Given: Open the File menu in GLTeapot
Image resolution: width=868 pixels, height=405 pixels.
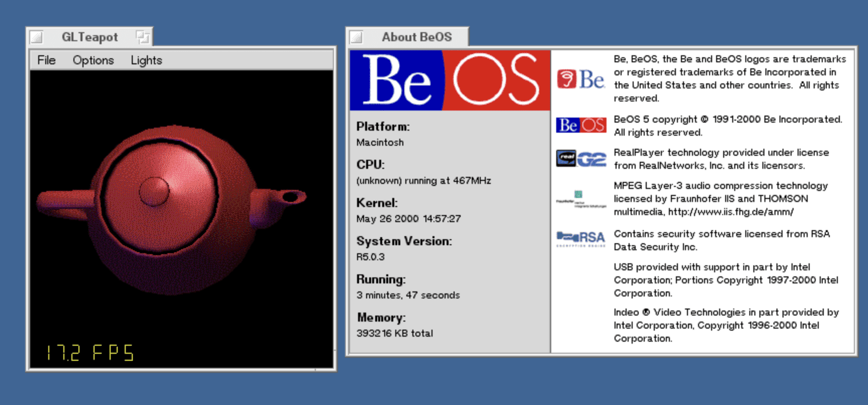Looking at the screenshot, I should [x=46, y=60].
